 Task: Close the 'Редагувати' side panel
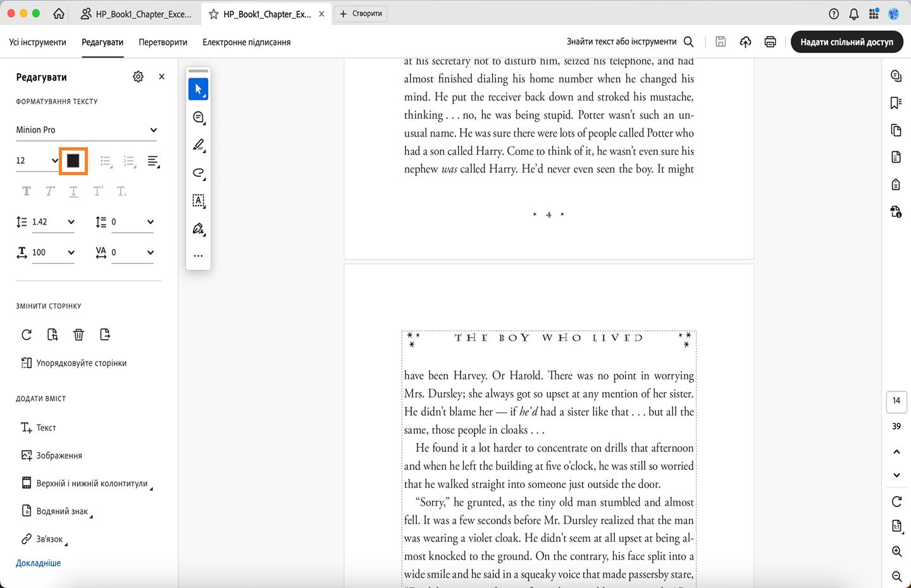click(162, 77)
